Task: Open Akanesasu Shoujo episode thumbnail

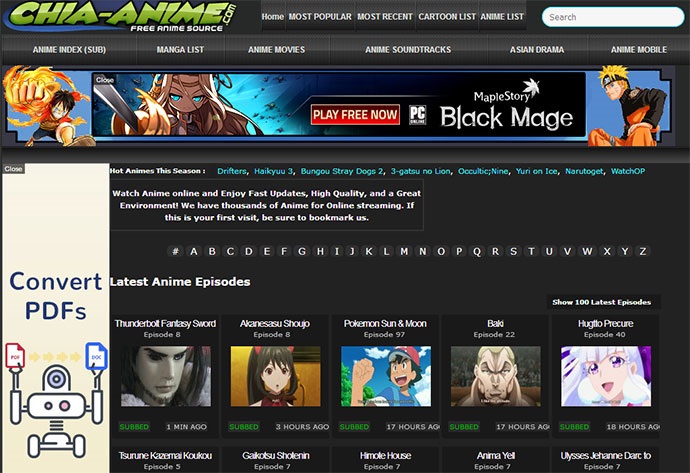Action: tap(275, 376)
